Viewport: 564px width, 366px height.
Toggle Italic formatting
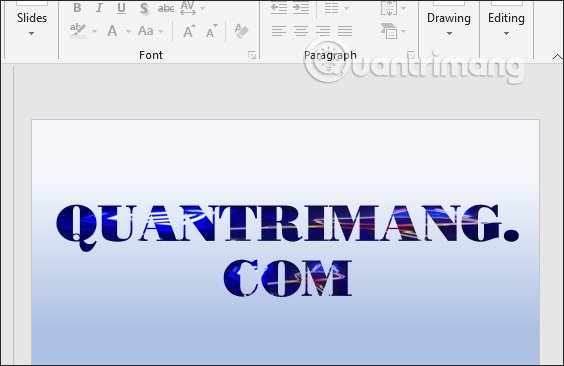(99, 8)
